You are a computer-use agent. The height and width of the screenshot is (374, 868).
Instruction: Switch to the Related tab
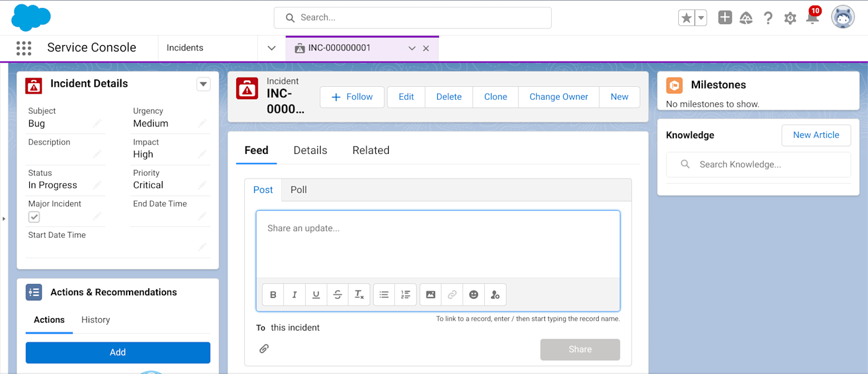tap(371, 150)
